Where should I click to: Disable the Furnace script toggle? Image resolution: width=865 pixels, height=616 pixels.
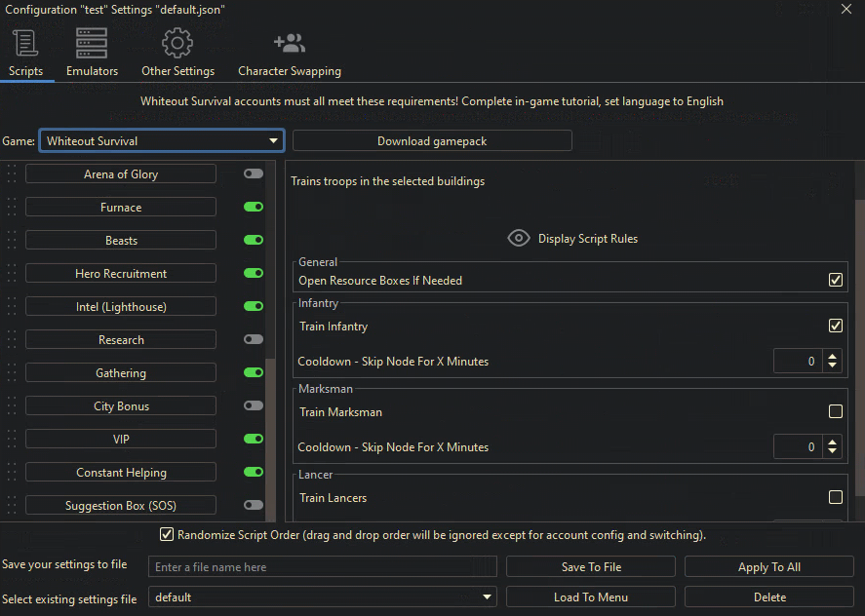coord(254,207)
